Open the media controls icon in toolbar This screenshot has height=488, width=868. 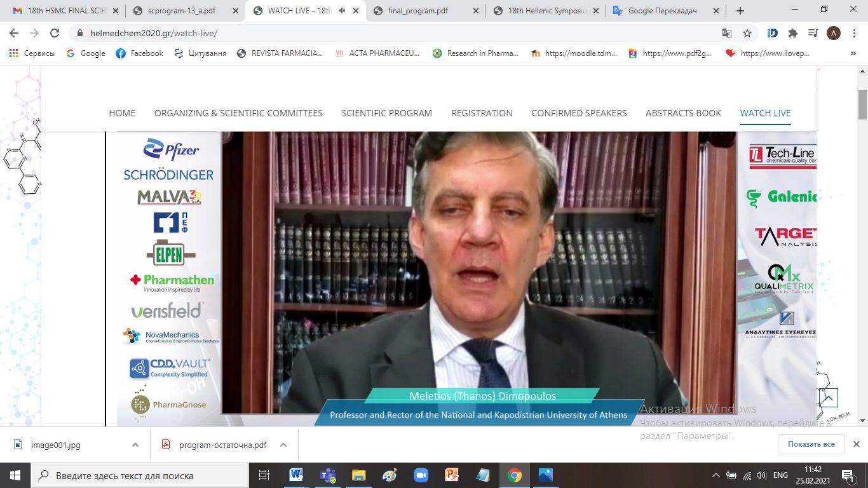tap(812, 33)
